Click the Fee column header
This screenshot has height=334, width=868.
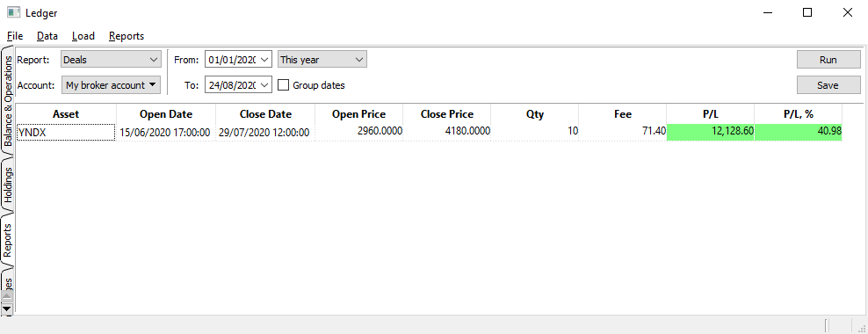(x=623, y=114)
